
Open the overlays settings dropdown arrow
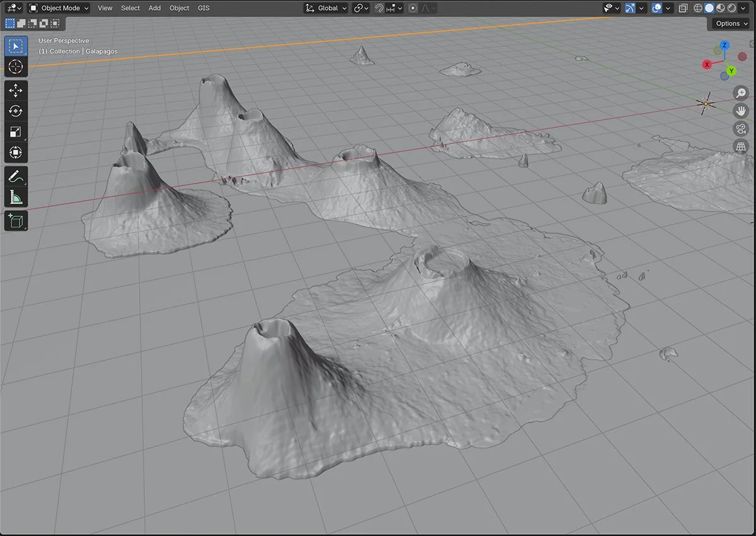pos(668,8)
